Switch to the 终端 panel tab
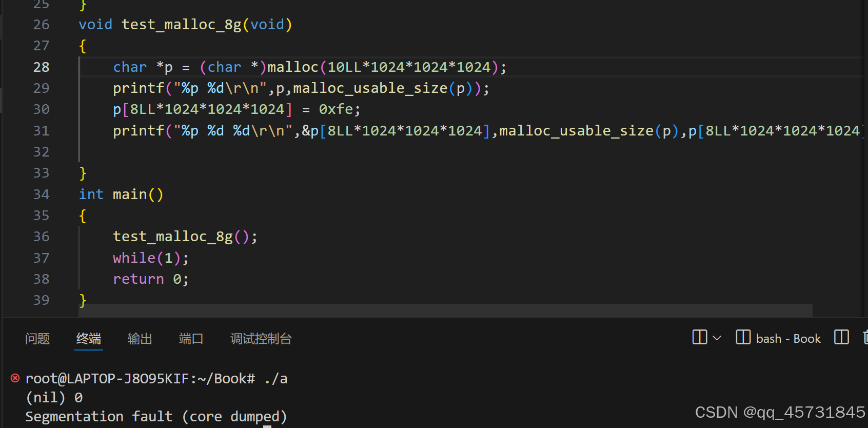 pos(89,339)
